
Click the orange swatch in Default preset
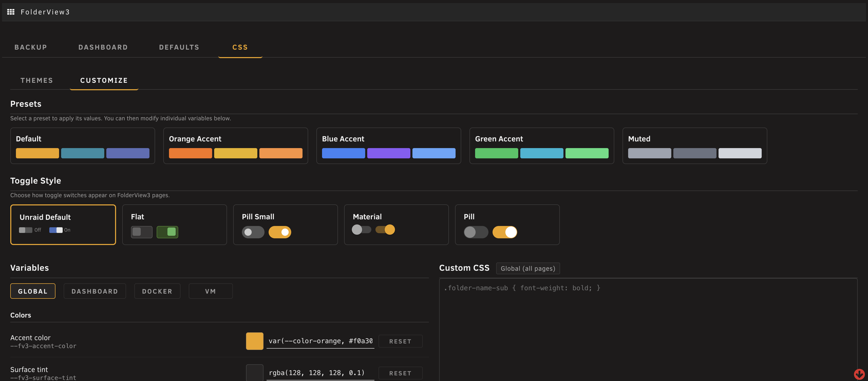tap(37, 153)
